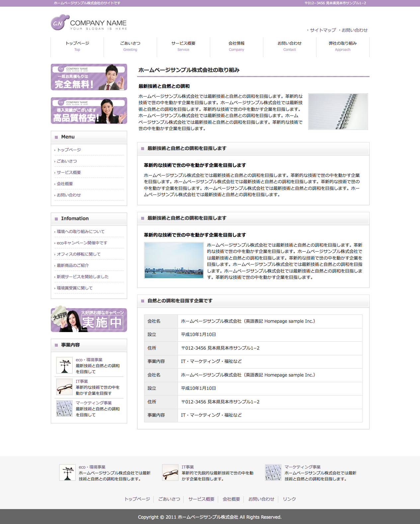Screen dimensions: 420x524
Task: Click the Infomation sidebar heading
Action: tap(75, 218)
